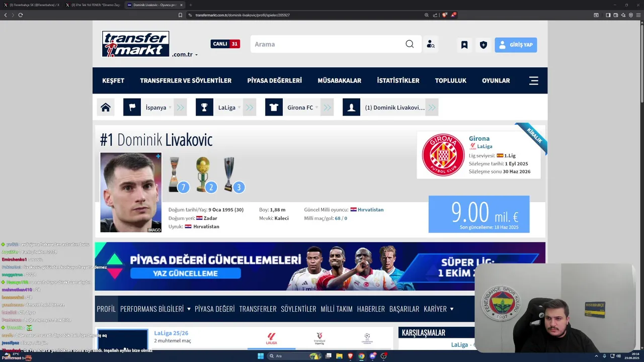Click the 9.00 mil. € market value box
This screenshot has width=644, height=362.
(479, 214)
